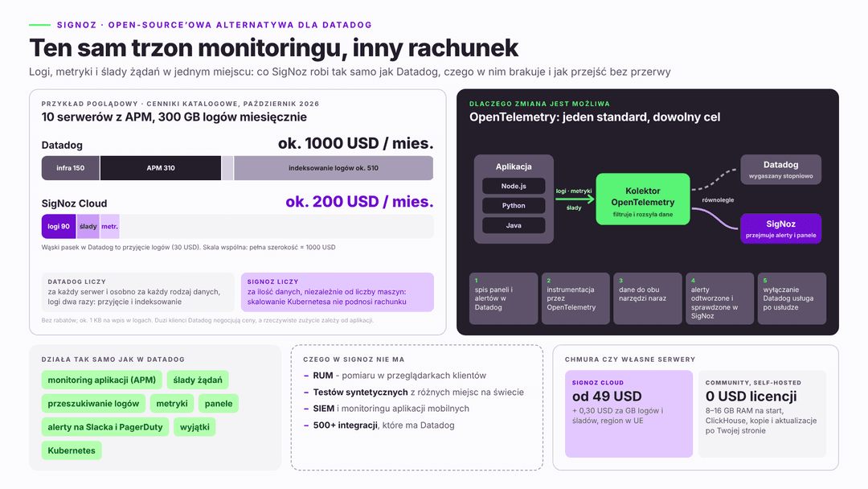The height and width of the screenshot is (489, 868).
Task: Select step 2 'instrumentacja przez OpenTelemetry'
Action: click(x=575, y=298)
